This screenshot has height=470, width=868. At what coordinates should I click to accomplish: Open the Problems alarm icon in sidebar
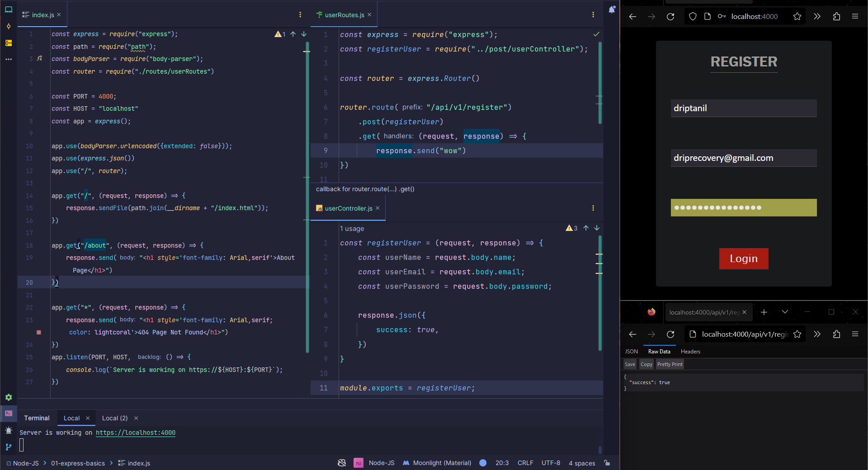(x=9, y=430)
